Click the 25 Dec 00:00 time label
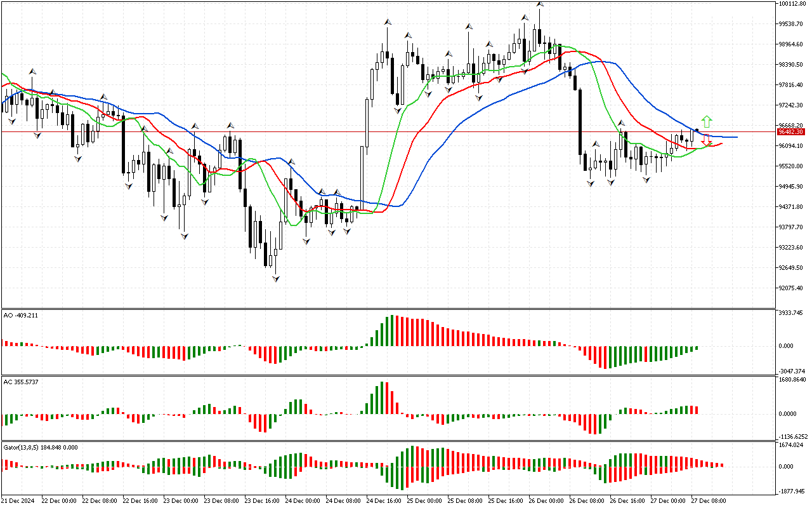812x508 pixels. (424, 501)
